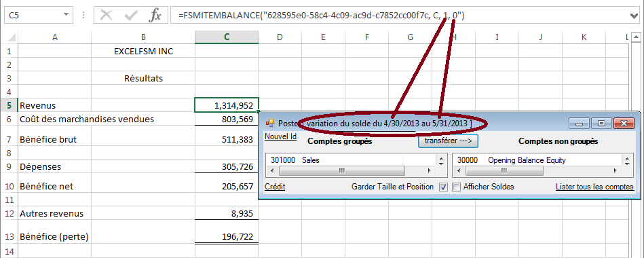Click the transférer ---> button
This screenshot has height=258, width=644.
tap(448, 141)
